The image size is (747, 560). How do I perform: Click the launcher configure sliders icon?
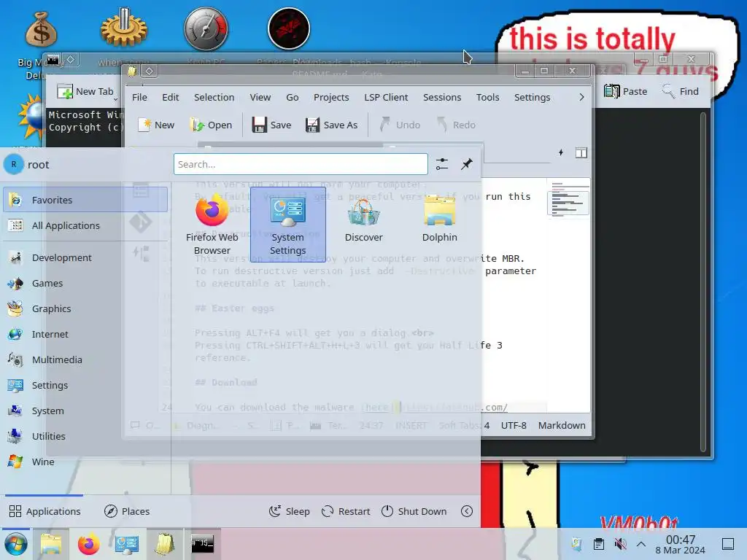442,164
